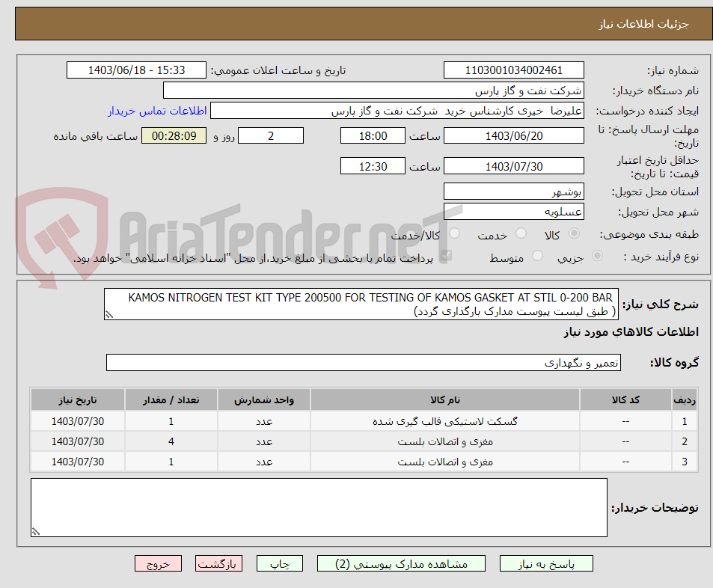Open مشاهده مدارک پیوستی (2) button
This screenshot has width=713, height=588.
pos(401,563)
